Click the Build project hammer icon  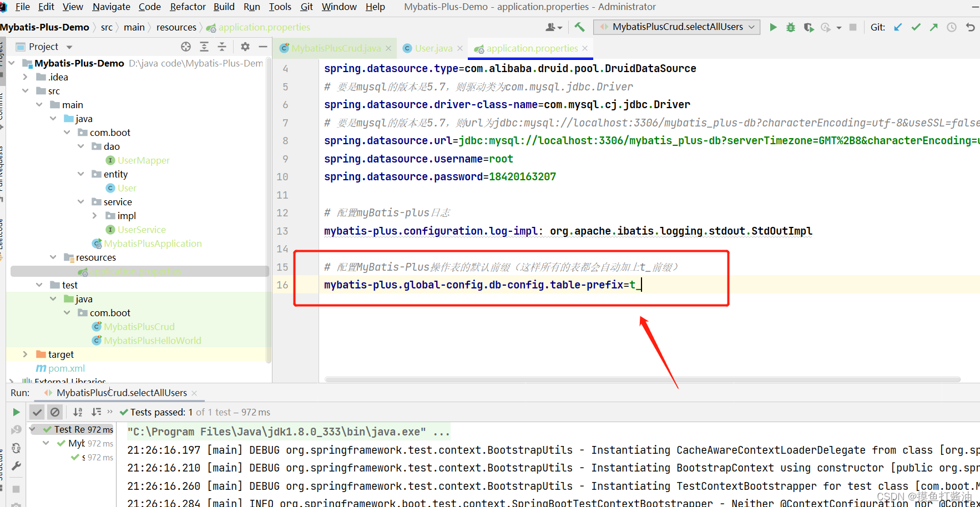[x=579, y=27]
